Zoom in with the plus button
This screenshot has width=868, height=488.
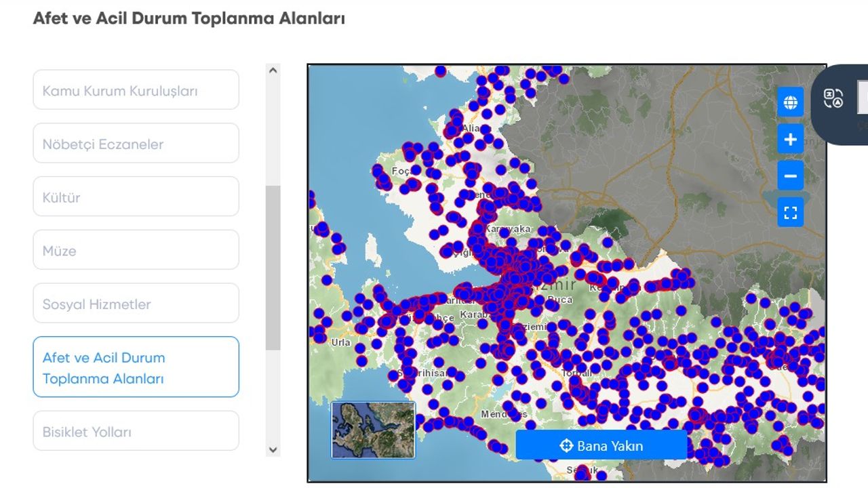tap(790, 140)
